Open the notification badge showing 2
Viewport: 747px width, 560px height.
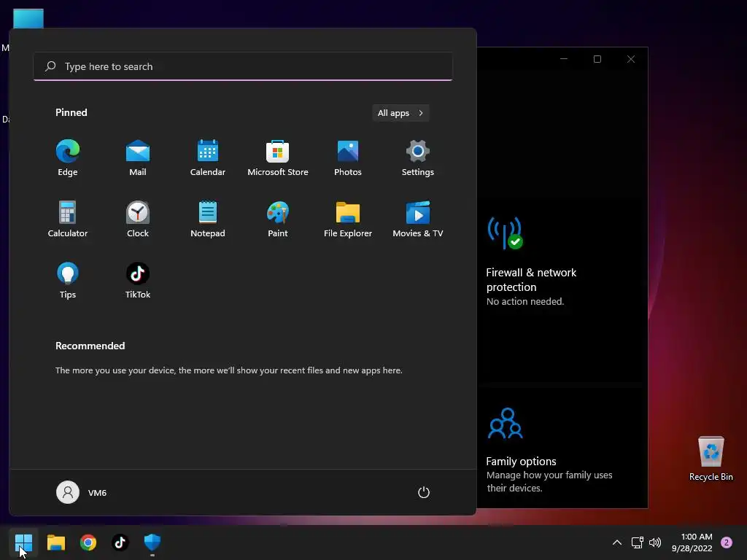point(727,542)
